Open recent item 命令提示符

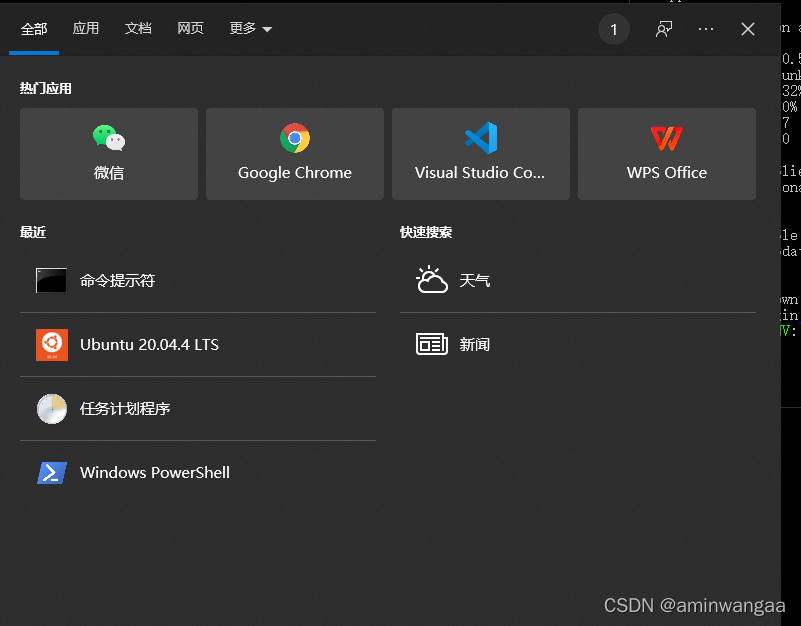[x=198, y=281]
